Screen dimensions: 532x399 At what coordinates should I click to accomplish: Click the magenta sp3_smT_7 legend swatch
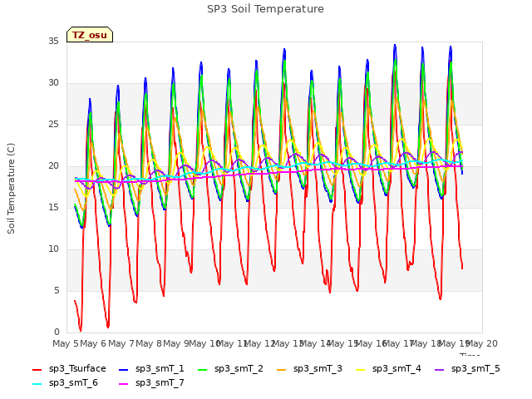pyautogui.click(x=124, y=384)
